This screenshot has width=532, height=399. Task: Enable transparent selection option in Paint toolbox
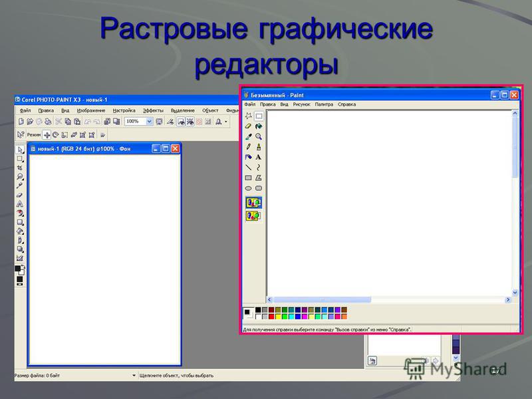coord(253,215)
